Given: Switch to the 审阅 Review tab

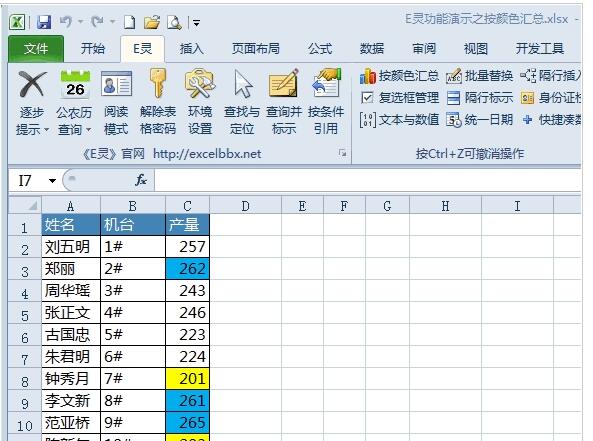Looking at the screenshot, I should (424, 48).
